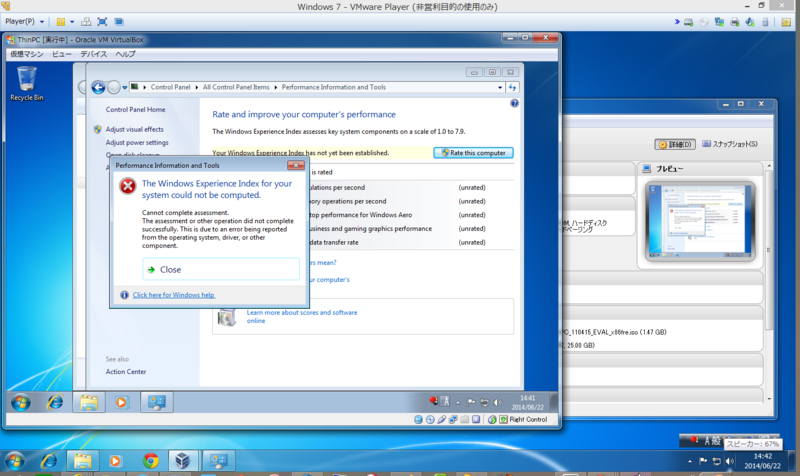Viewport: 800px width, 476px height.
Task: Open Control Panel Home link
Action: (135, 110)
